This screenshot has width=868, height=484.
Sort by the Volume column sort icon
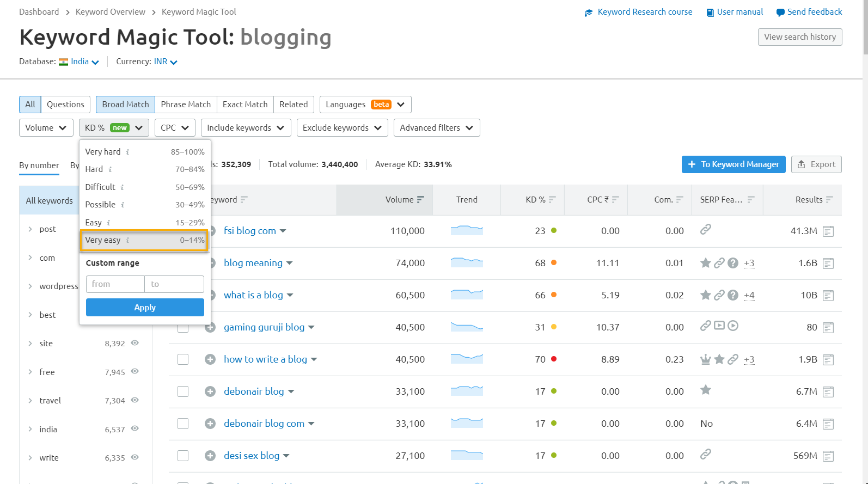420,200
